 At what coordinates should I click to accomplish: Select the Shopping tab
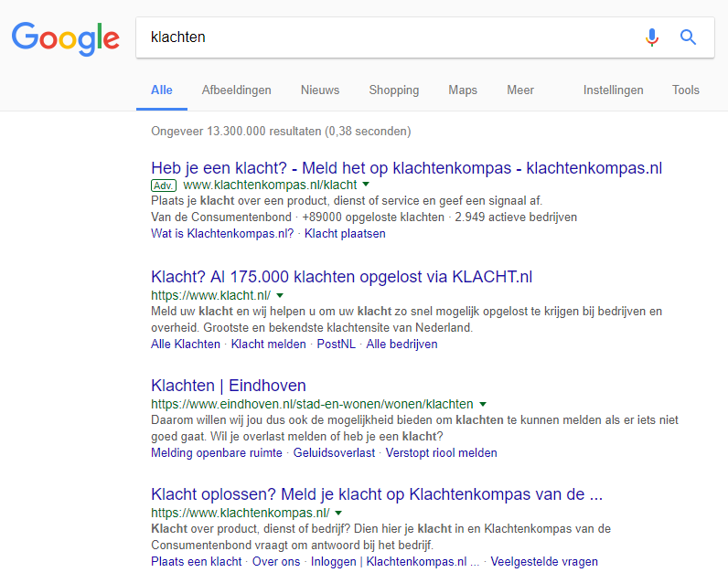click(x=394, y=90)
